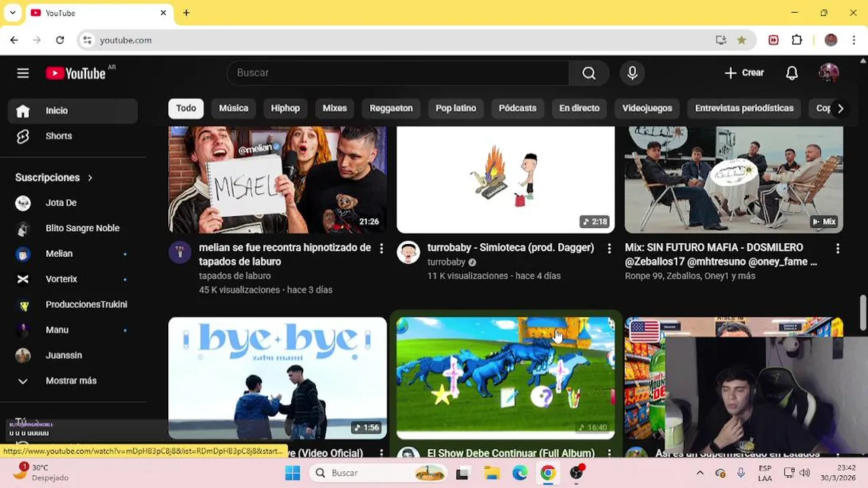The width and height of the screenshot is (868, 488).
Task: Open Windows Start menu
Action: click(292, 473)
